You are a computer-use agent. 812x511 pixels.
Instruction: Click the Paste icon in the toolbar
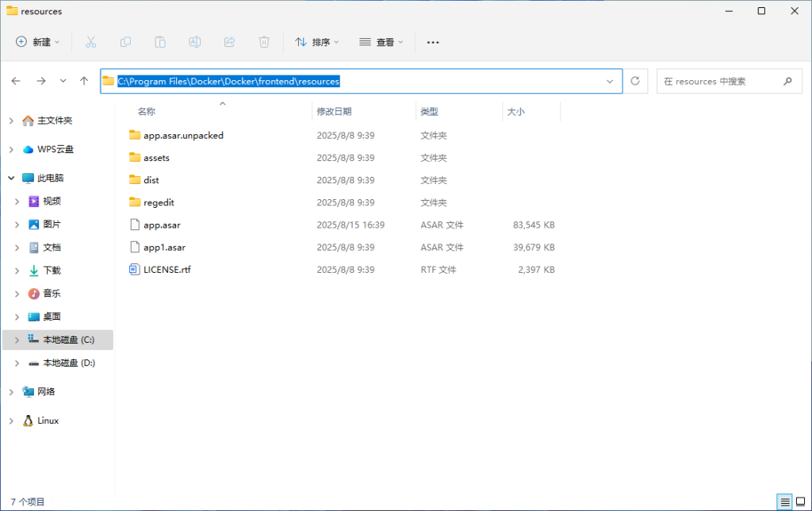click(x=160, y=41)
